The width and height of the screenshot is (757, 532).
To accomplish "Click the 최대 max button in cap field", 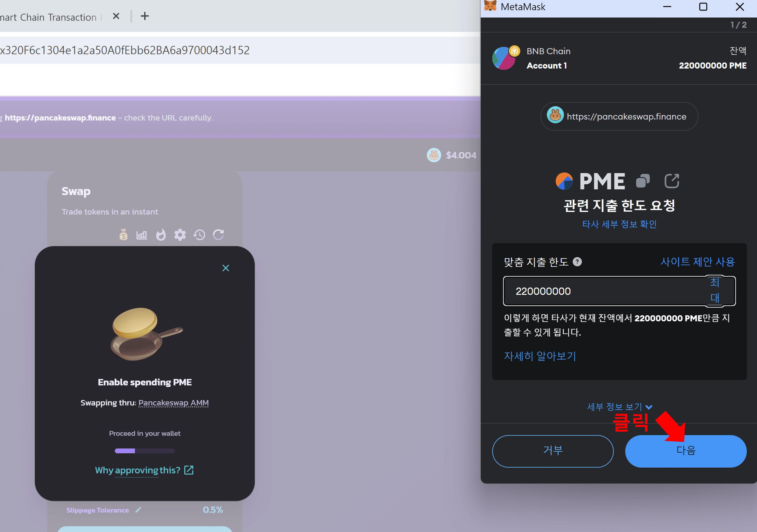I will click(715, 290).
